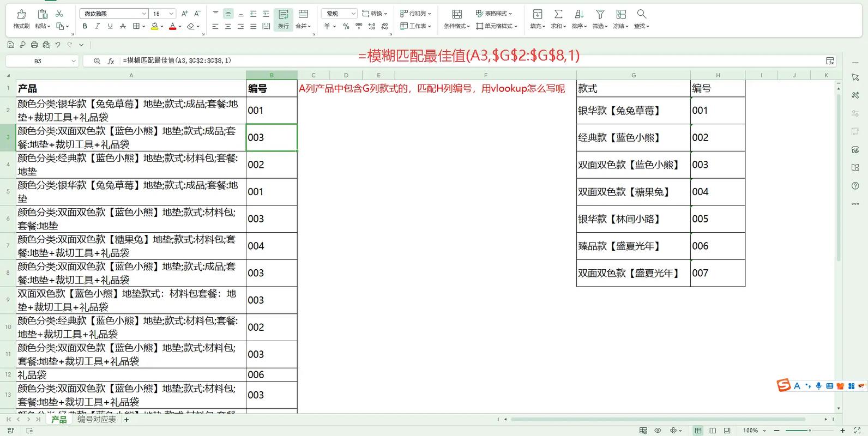Click the zoom in plus icon
Image resolution: width=868 pixels, height=436 pixels.
pyautogui.click(x=843, y=431)
